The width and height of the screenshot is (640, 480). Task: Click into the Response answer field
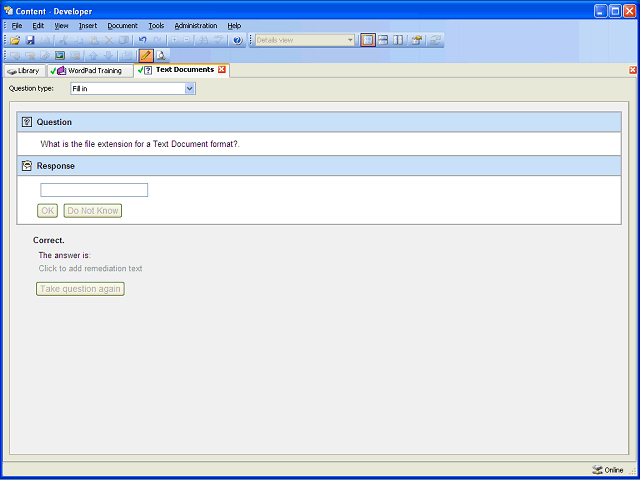pyautogui.click(x=94, y=190)
